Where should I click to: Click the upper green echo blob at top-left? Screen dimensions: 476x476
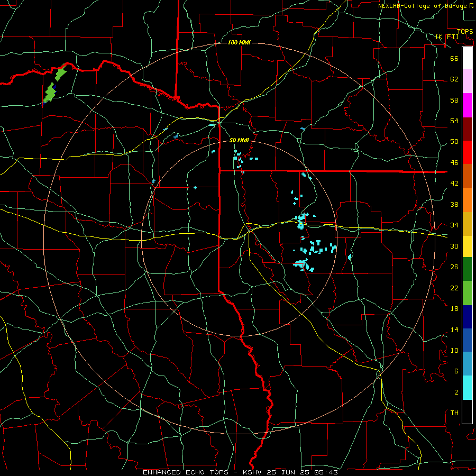click(61, 73)
